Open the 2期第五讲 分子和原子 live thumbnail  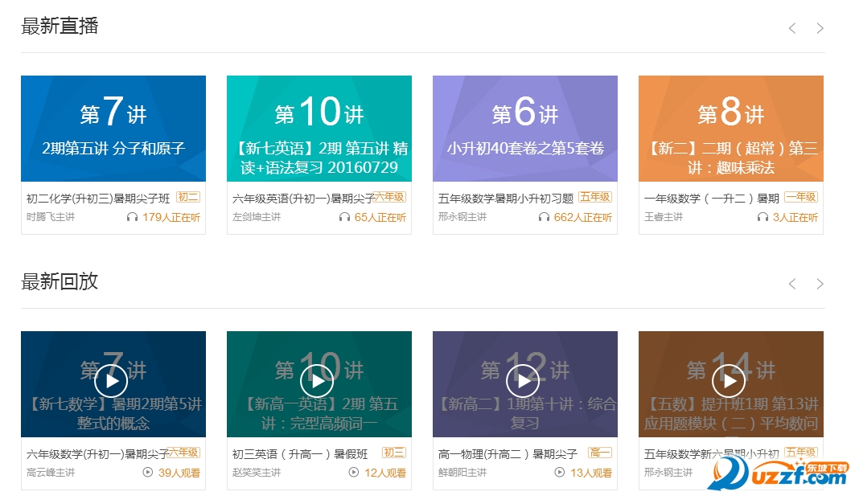tap(113, 129)
